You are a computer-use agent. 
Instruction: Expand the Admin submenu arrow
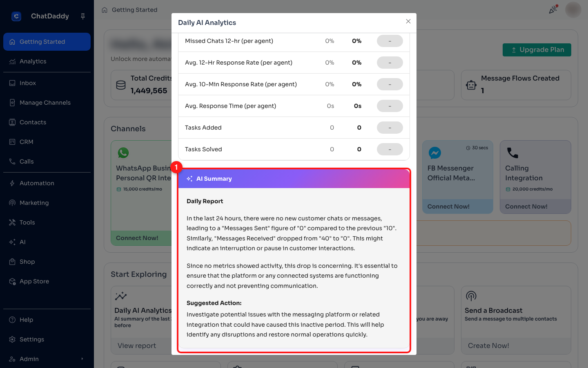click(x=82, y=359)
